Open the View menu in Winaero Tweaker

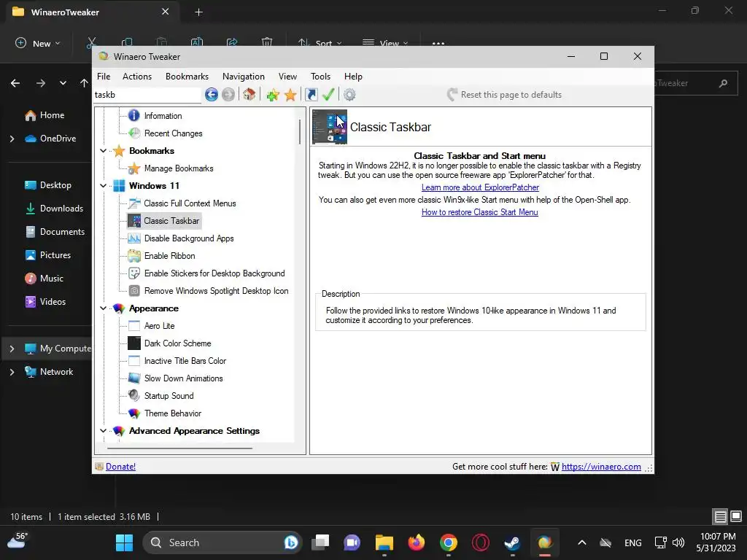click(x=287, y=76)
